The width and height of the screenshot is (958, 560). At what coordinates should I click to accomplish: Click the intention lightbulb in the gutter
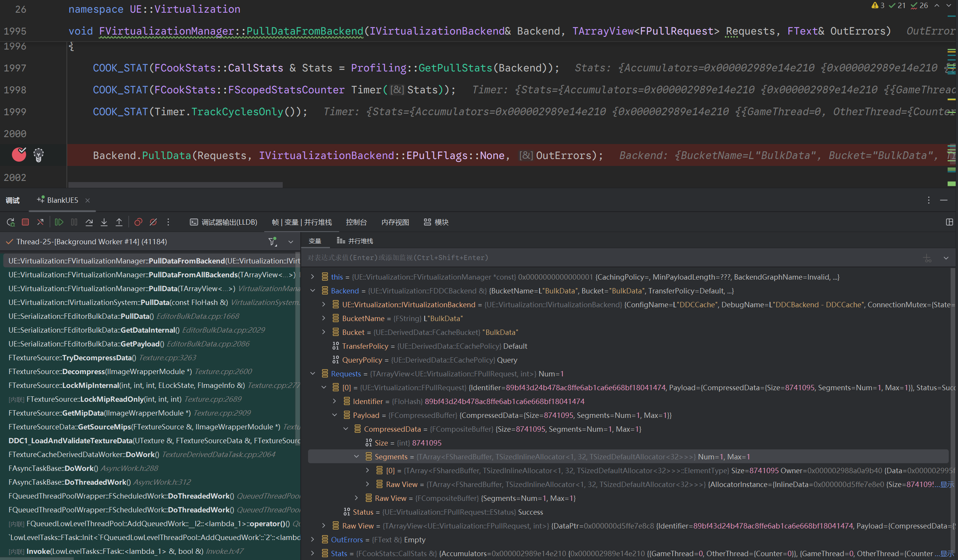point(38,155)
